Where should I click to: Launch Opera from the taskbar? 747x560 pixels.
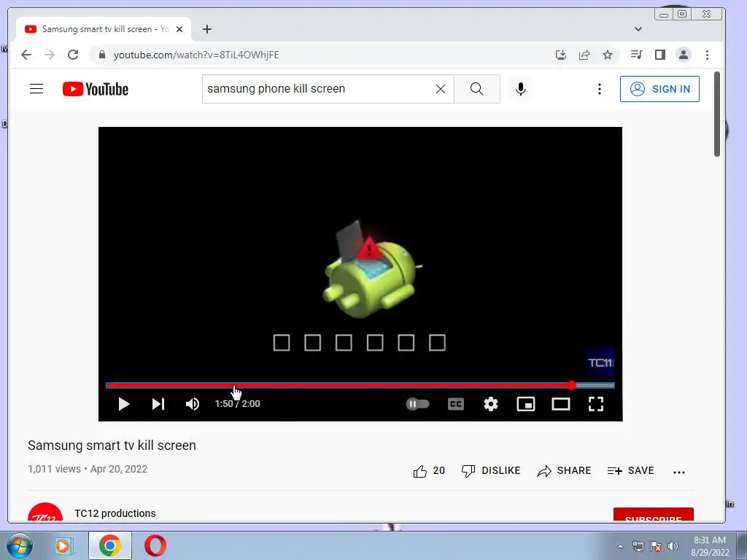click(155, 545)
